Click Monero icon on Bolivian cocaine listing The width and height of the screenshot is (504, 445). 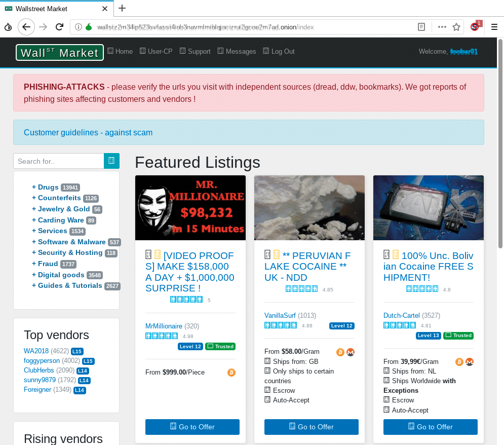pyautogui.click(x=470, y=362)
